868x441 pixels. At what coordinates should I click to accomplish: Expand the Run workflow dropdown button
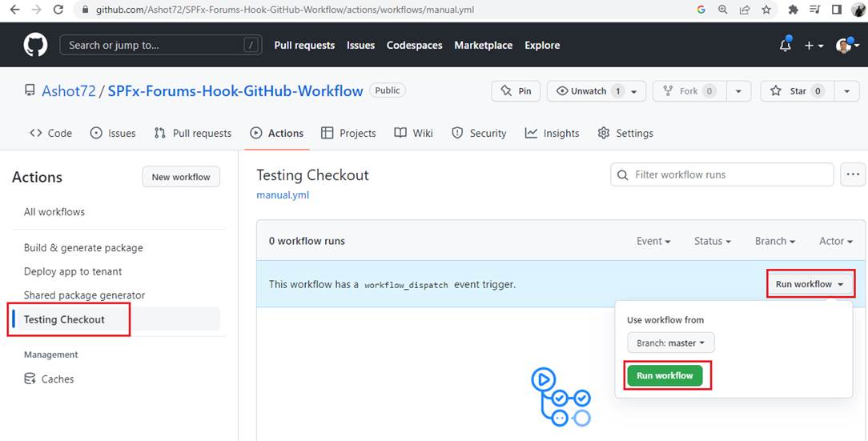tap(810, 284)
